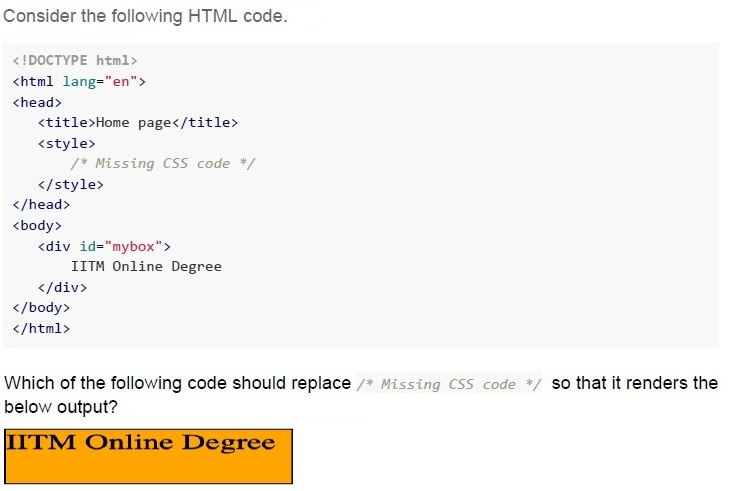Click the closing div tag
The image size is (729, 491).
(62, 287)
